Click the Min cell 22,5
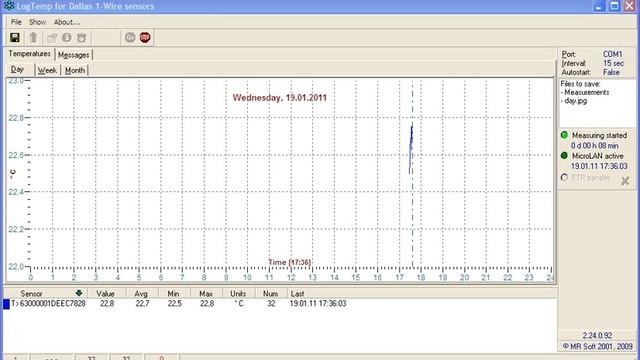 174,304
